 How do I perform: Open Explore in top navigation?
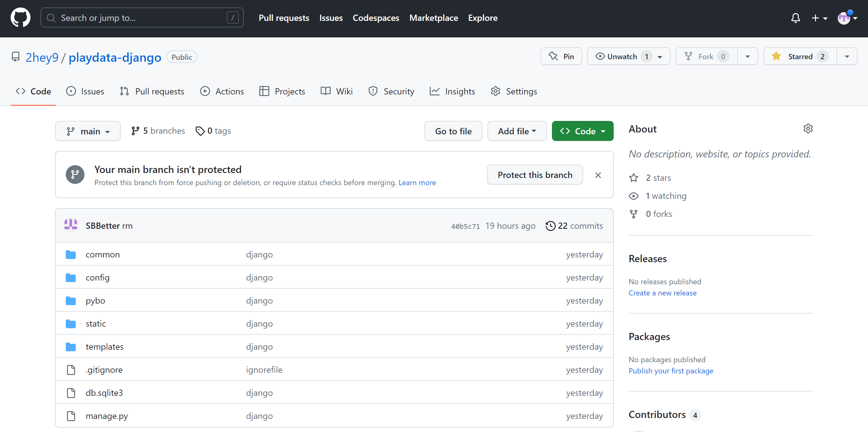pos(482,18)
